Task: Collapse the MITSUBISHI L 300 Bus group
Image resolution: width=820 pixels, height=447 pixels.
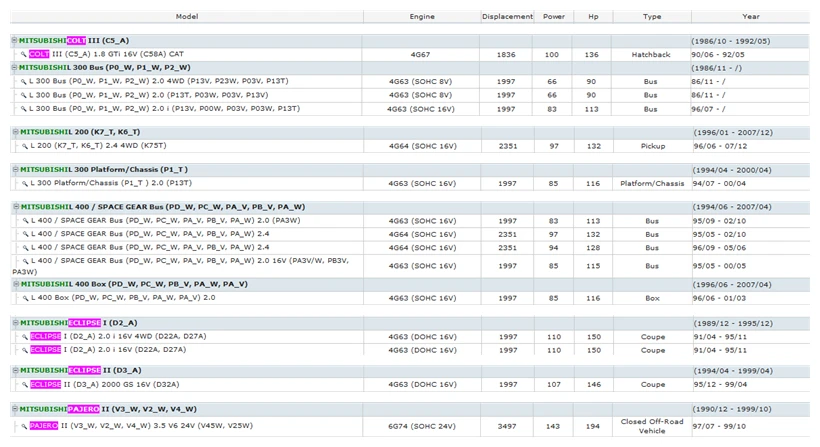Action: [x=15, y=67]
